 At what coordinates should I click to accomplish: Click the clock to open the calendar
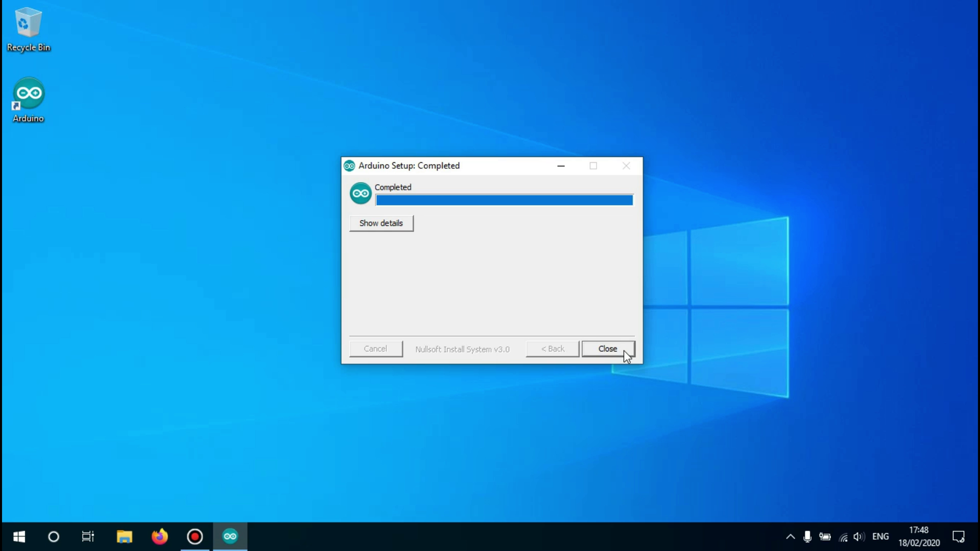pos(919,536)
